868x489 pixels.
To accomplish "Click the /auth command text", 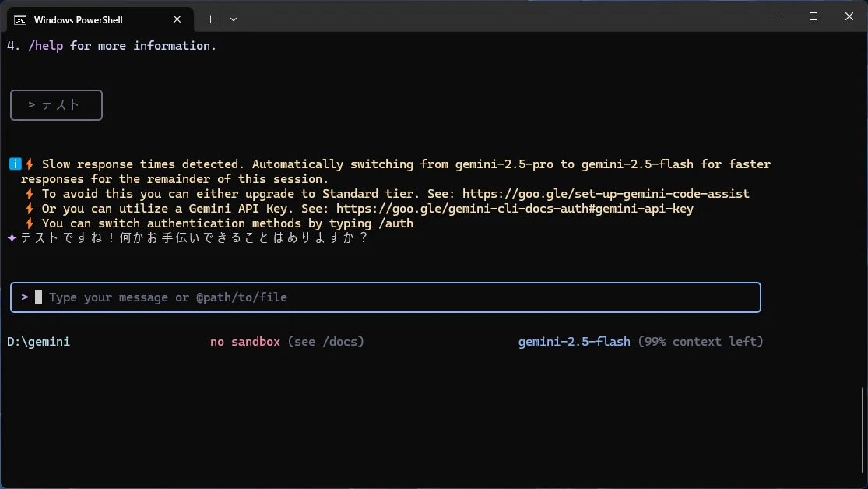I will (x=395, y=223).
